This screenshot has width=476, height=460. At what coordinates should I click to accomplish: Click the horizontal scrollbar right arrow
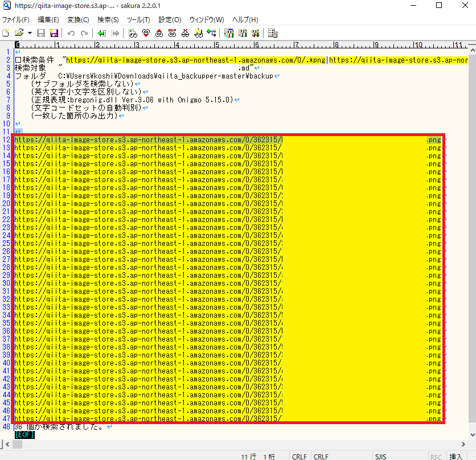463,444
